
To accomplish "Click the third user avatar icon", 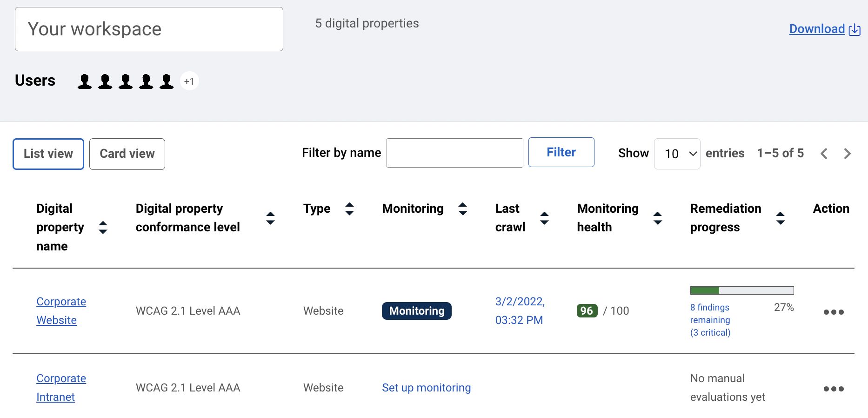I will [x=126, y=81].
